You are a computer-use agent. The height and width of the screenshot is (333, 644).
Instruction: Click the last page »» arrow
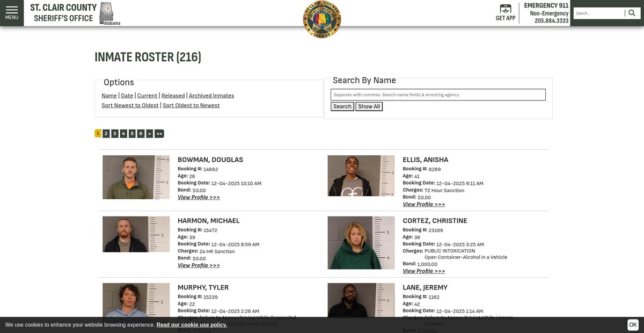coord(159,133)
